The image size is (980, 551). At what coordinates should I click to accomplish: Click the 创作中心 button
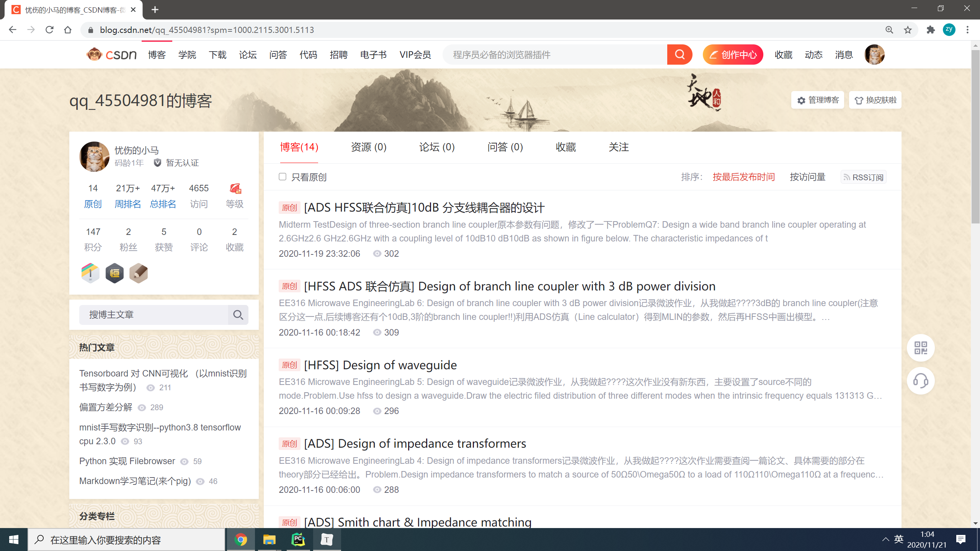pyautogui.click(x=733, y=55)
